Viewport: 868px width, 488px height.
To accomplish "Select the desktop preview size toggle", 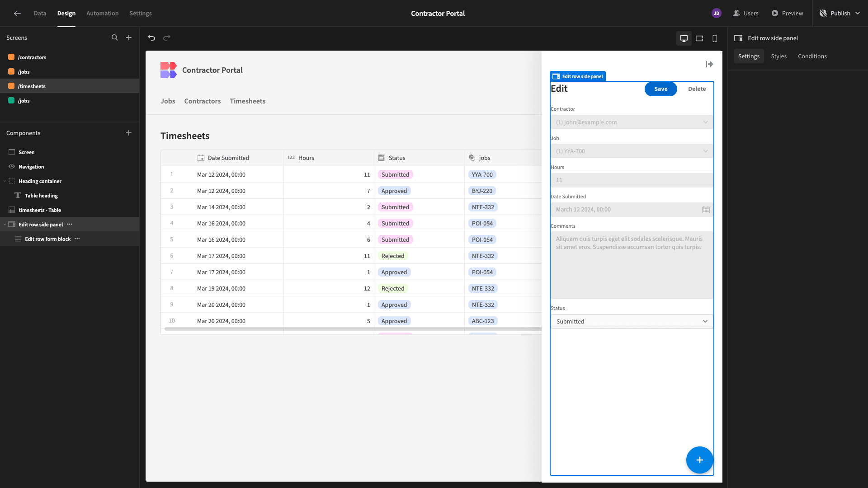I will pyautogui.click(x=684, y=38).
